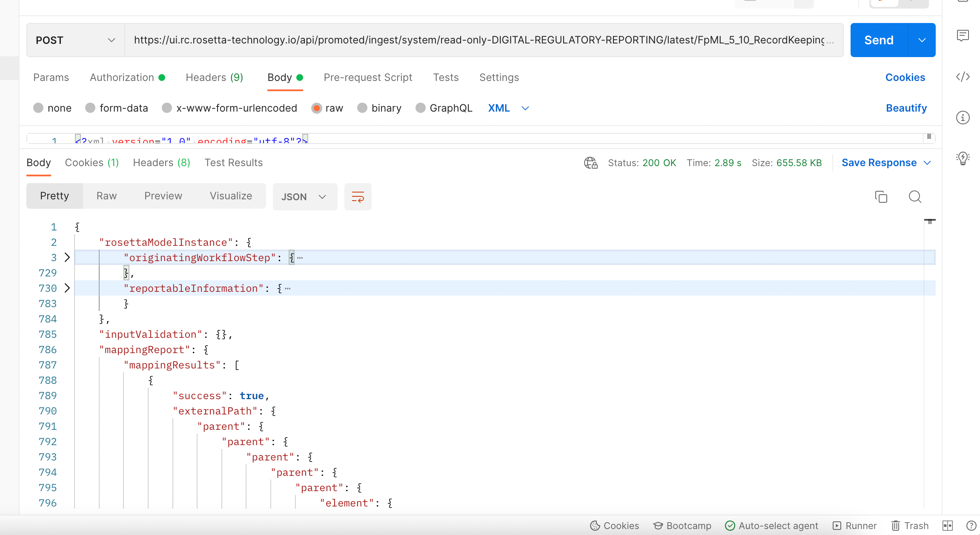This screenshot has height=535, width=980.
Task: Click the request info icon in the sidebar
Action: 964,118
